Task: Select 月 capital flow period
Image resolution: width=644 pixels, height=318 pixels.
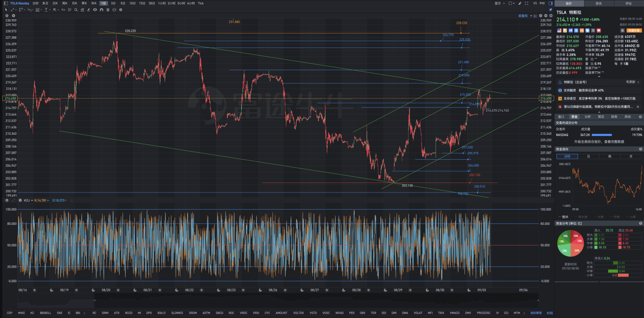Action: [x=631, y=156]
